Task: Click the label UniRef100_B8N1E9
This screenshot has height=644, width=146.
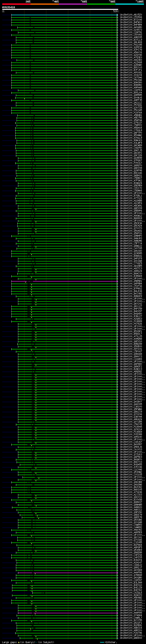Action: pos(131,296)
